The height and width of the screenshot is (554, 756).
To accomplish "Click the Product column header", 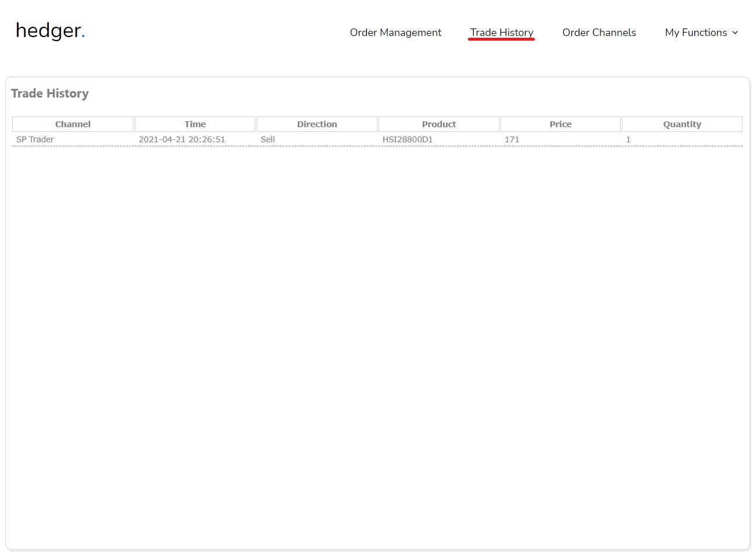I will click(439, 124).
